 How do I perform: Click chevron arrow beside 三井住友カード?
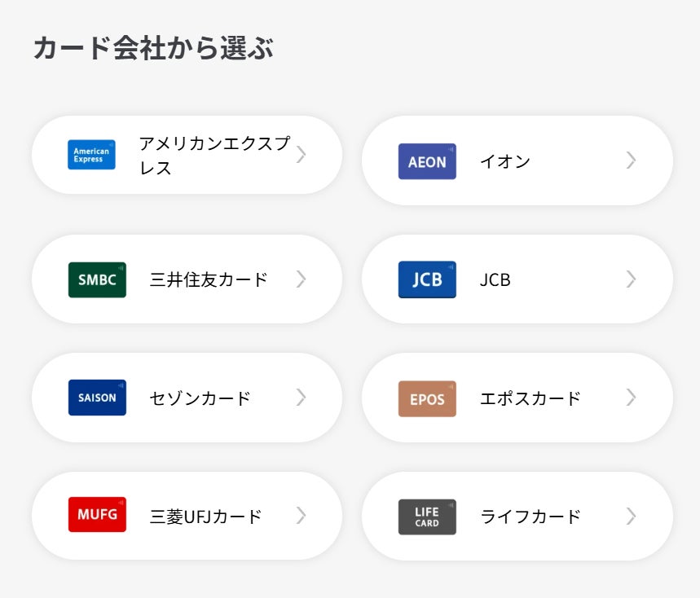point(301,279)
